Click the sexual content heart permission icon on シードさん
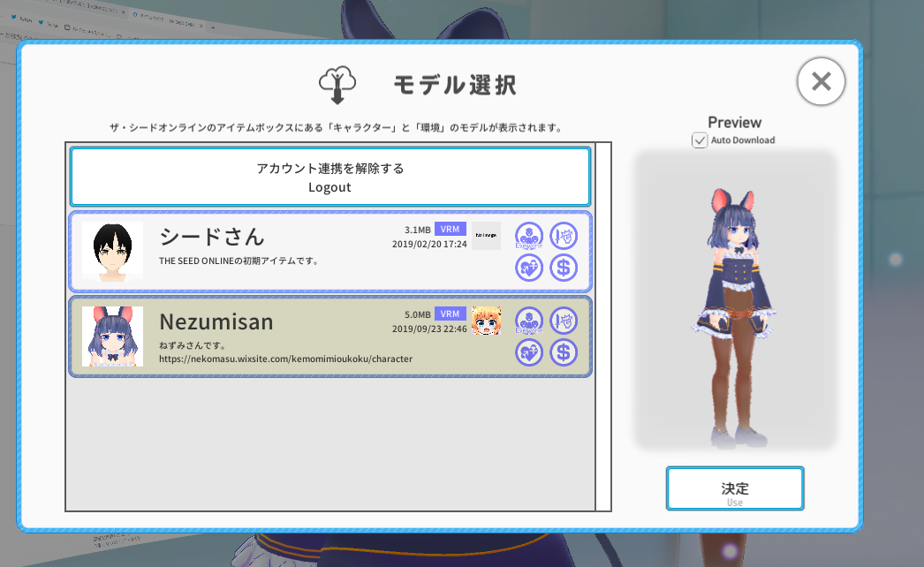 tap(529, 268)
